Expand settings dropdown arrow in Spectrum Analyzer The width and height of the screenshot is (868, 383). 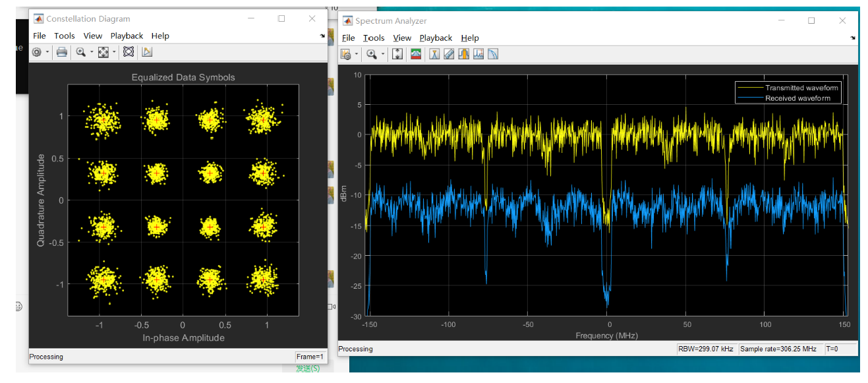[x=357, y=54]
